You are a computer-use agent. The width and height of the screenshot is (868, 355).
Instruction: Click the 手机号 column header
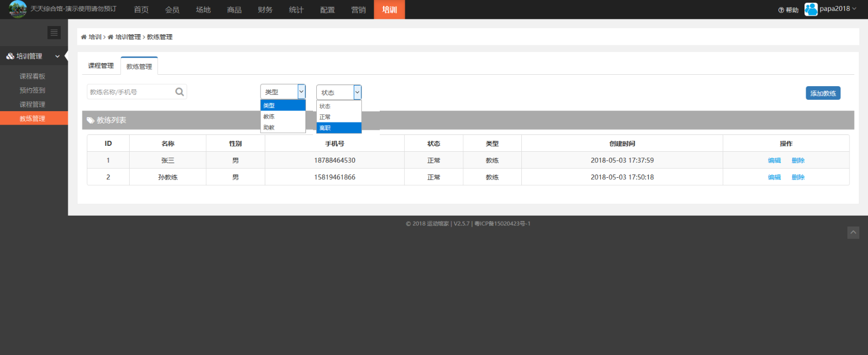click(x=335, y=144)
